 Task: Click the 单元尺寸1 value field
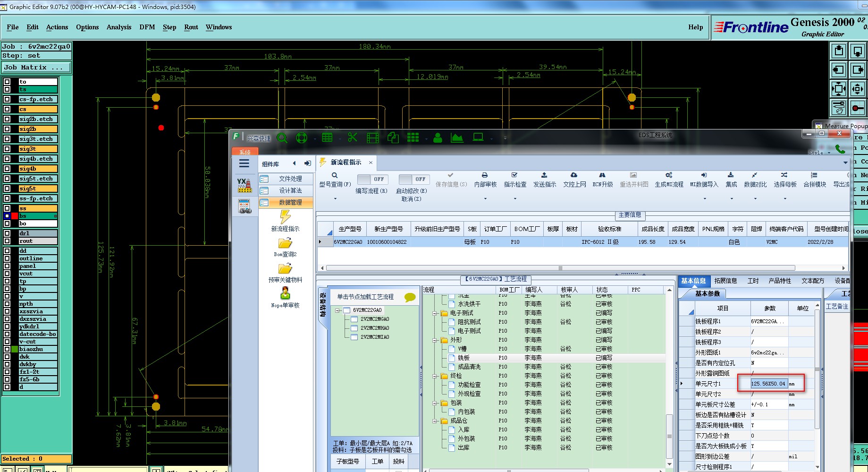768,384
